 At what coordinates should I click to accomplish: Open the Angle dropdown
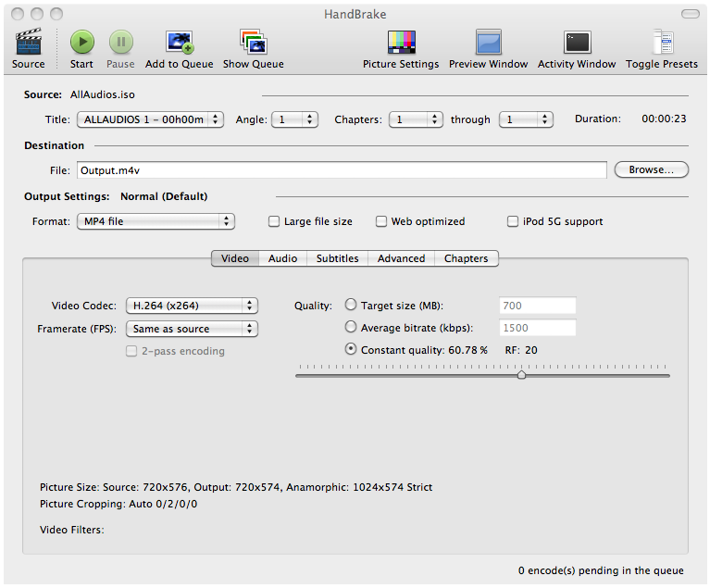[294, 119]
